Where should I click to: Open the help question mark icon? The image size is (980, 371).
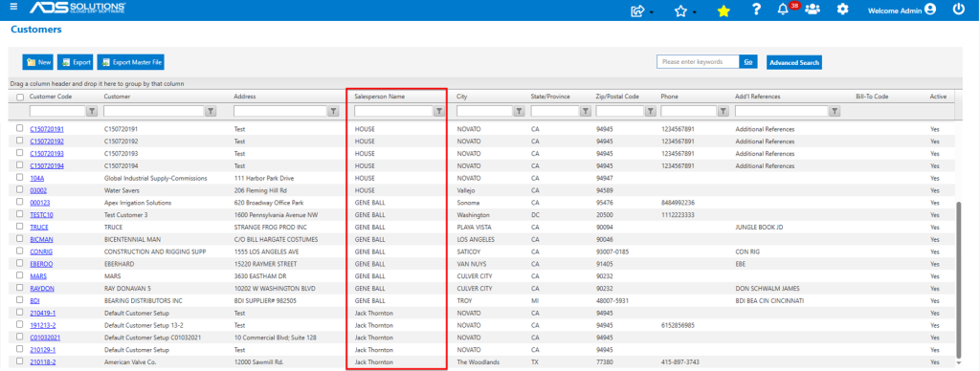click(x=756, y=10)
